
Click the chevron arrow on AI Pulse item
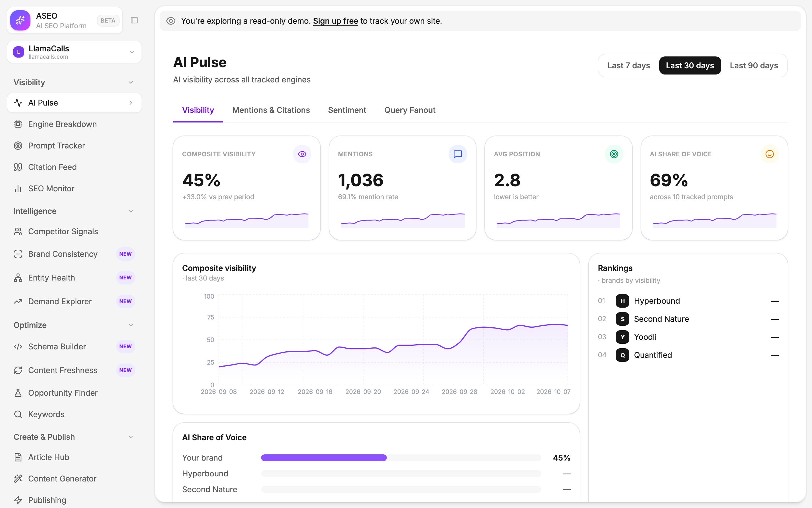(x=131, y=103)
